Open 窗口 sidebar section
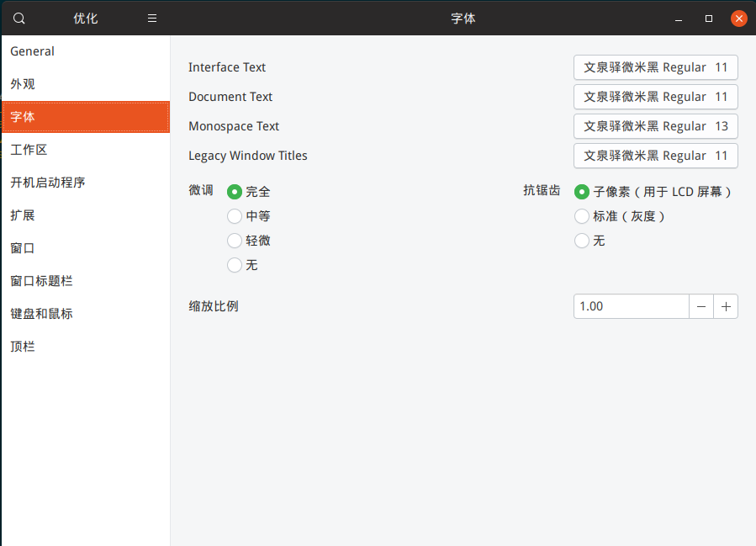The width and height of the screenshot is (756, 546). 86,248
